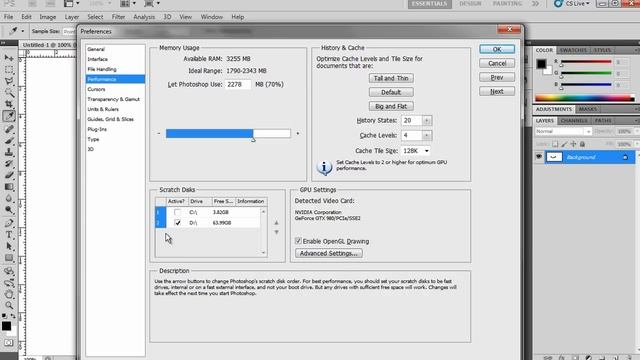Open the Filter menu

point(118,17)
